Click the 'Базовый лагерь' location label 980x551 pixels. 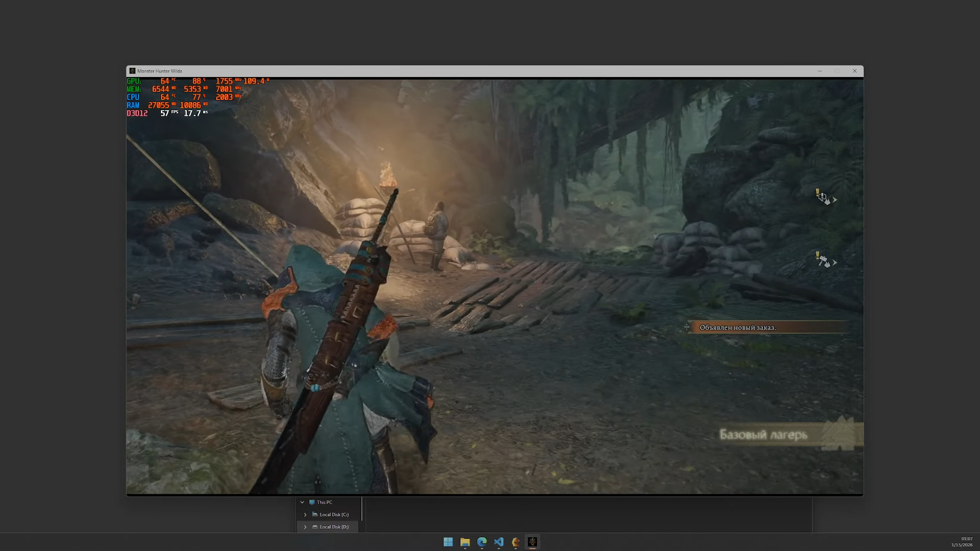point(764,435)
